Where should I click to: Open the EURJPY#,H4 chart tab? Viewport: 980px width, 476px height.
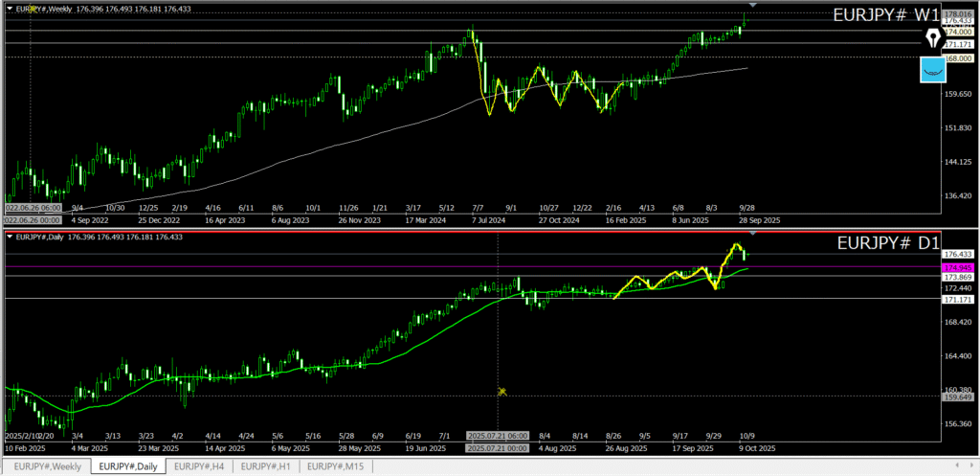pos(199,466)
